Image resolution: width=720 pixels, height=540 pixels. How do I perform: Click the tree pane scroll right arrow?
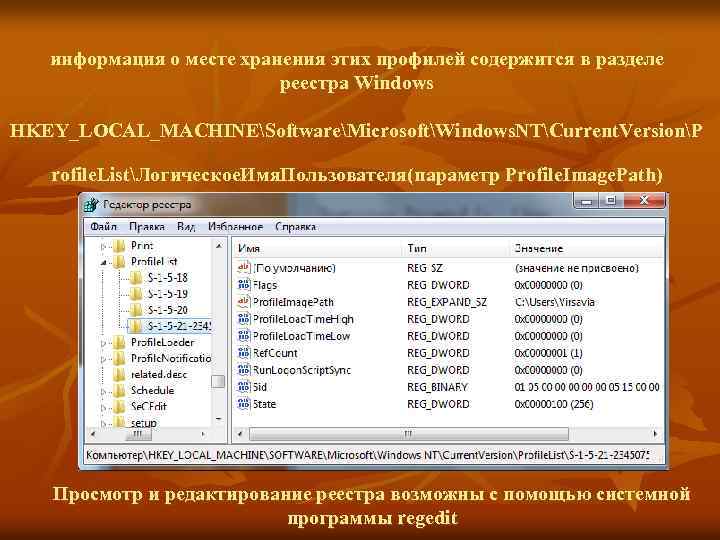(203, 433)
